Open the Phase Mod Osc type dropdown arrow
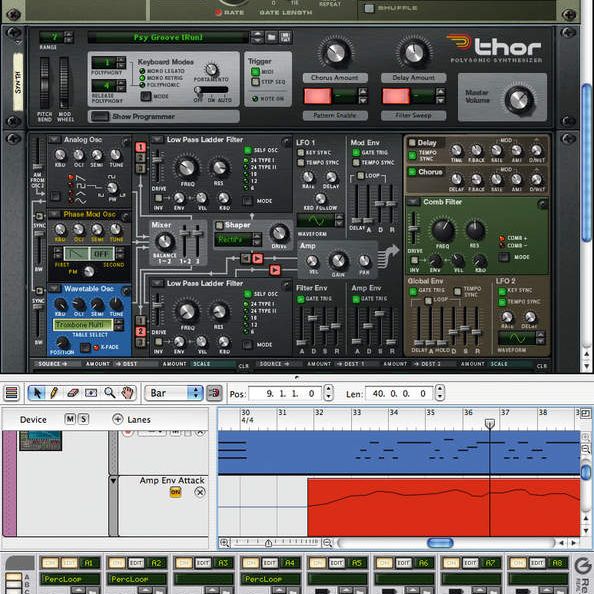The image size is (594, 594). pyautogui.click(x=54, y=214)
